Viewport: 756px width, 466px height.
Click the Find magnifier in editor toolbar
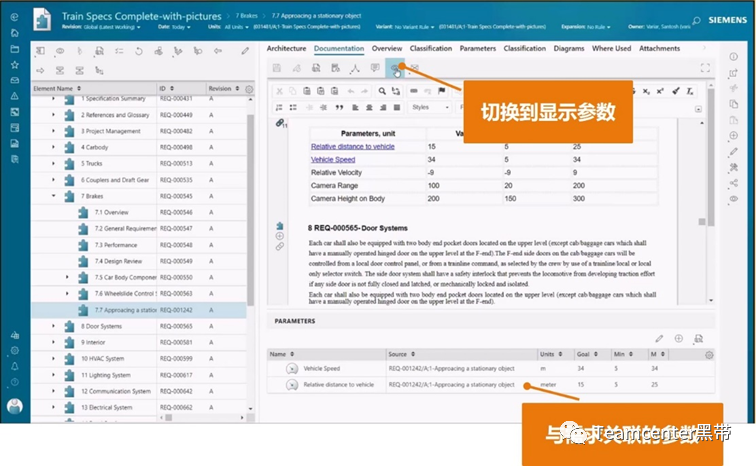tap(382, 91)
